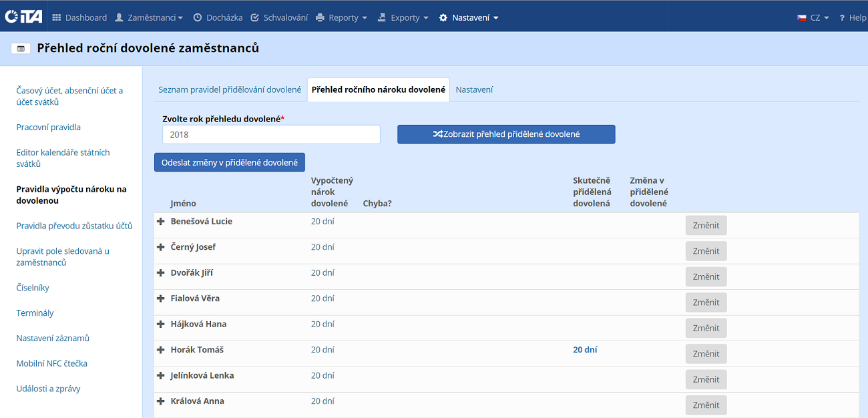Click the year input field showing 2018
This screenshot has width=868, height=418.
[271, 134]
